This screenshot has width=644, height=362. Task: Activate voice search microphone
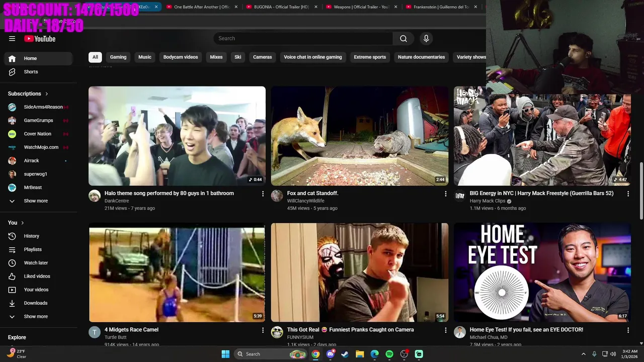426,38
